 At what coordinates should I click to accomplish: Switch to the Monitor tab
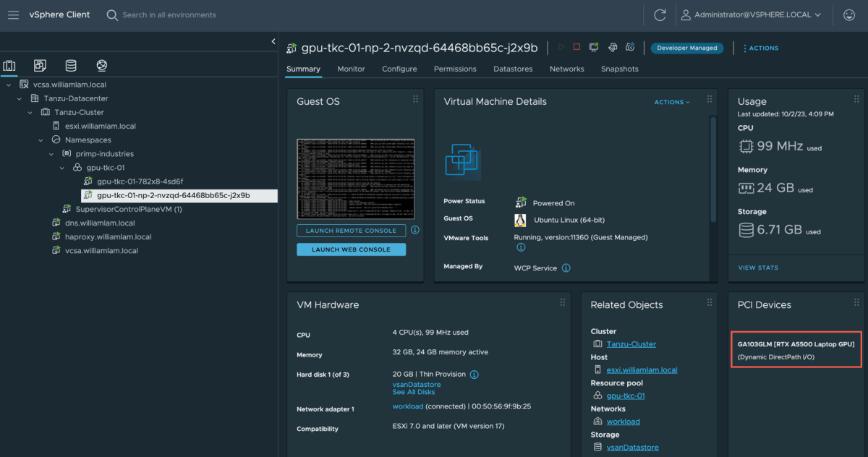(351, 69)
